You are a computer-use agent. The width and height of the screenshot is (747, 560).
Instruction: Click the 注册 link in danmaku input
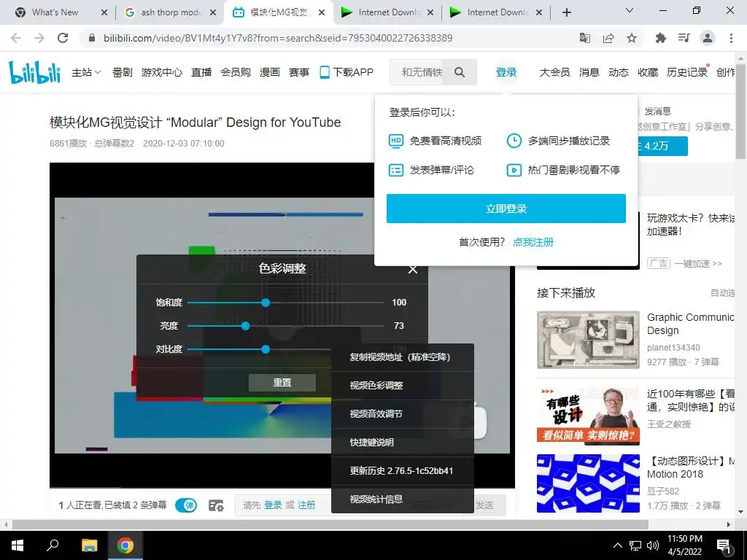pyautogui.click(x=306, y=505)
